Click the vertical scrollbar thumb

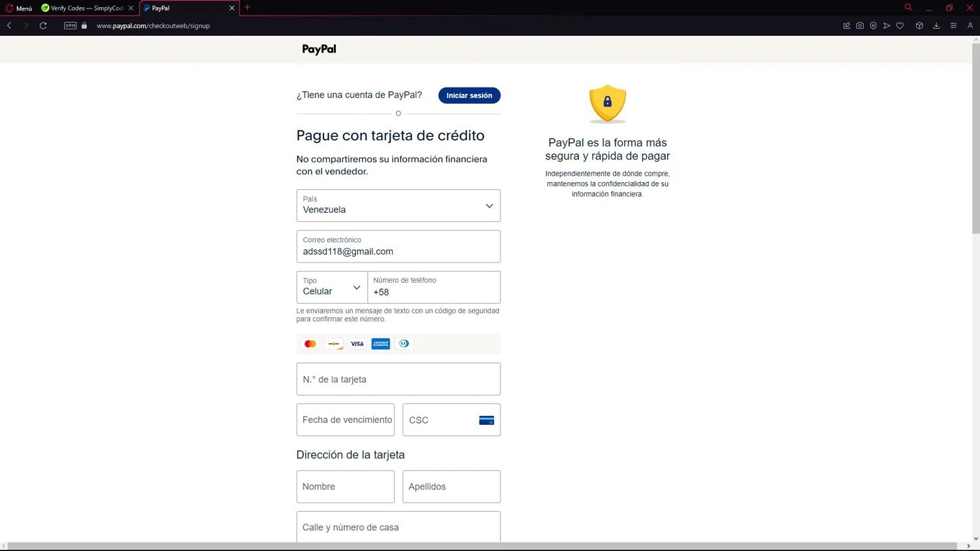click(976, 137)
